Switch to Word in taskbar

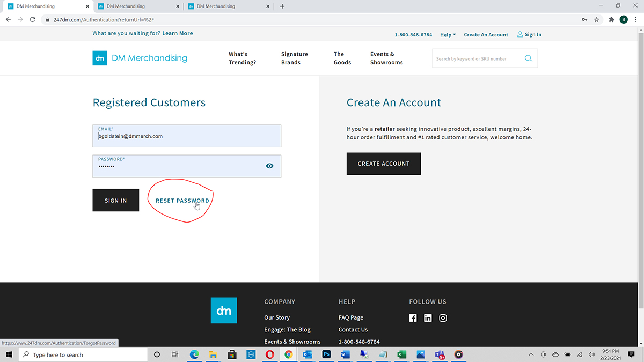(x=345, y=354)
